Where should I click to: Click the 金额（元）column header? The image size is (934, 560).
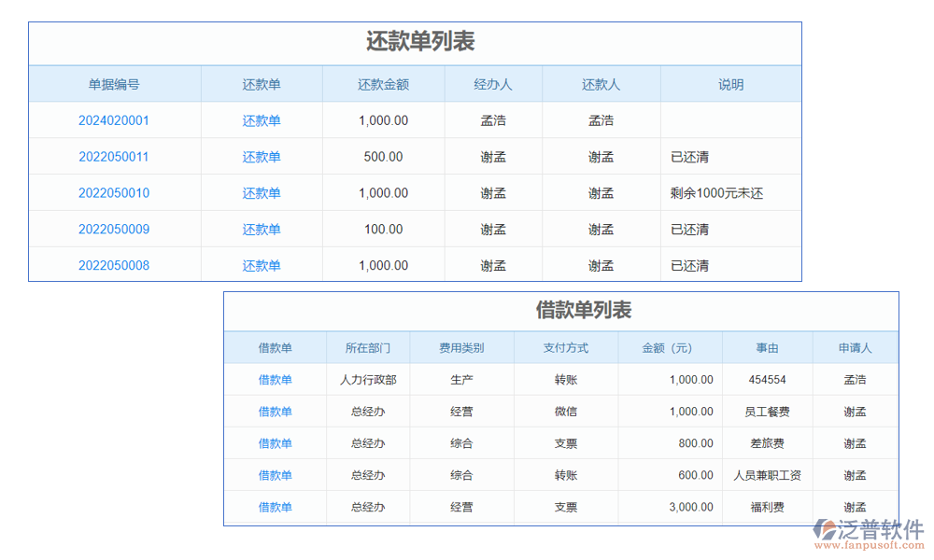[672, 347]
